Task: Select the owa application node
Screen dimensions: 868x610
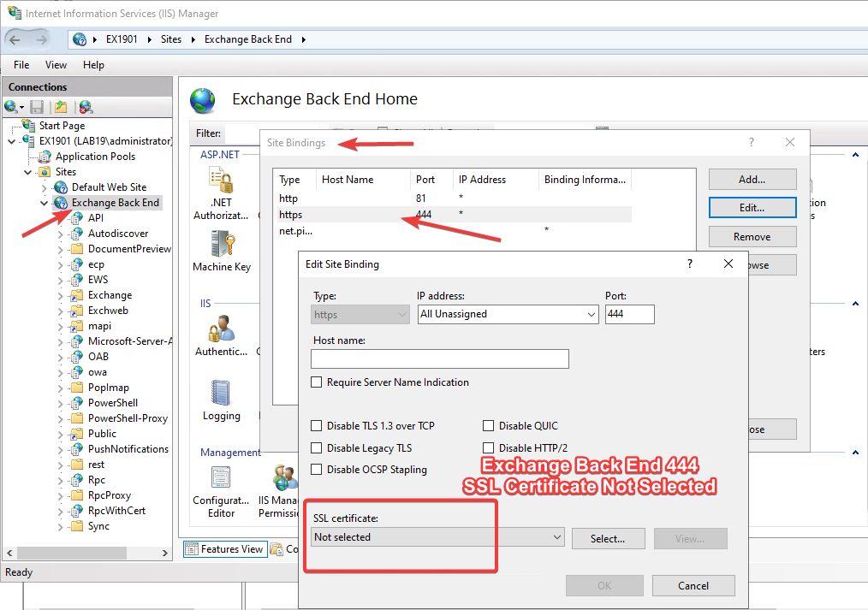Action: (x=98, y=372)
